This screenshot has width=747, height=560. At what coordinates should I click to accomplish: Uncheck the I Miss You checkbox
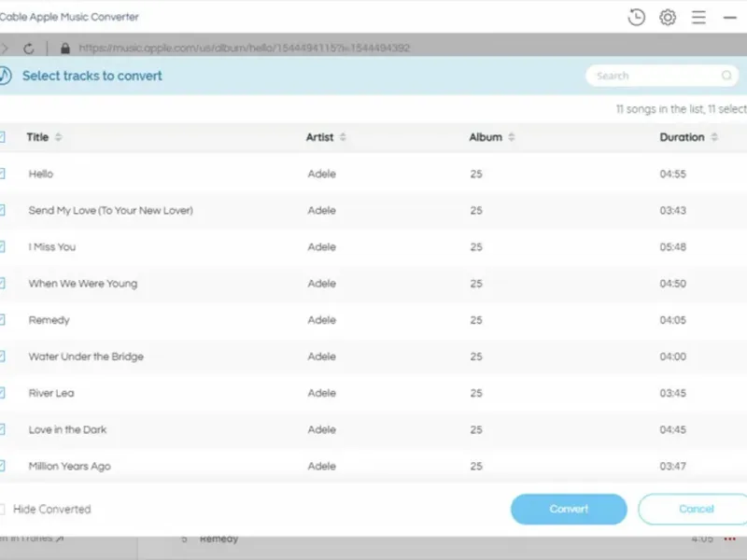coord(2,246)
